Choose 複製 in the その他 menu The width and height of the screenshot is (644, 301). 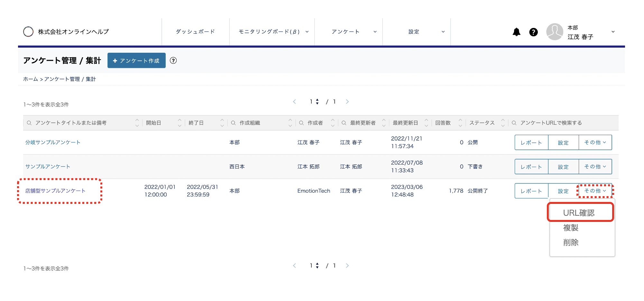pos(571,228)
